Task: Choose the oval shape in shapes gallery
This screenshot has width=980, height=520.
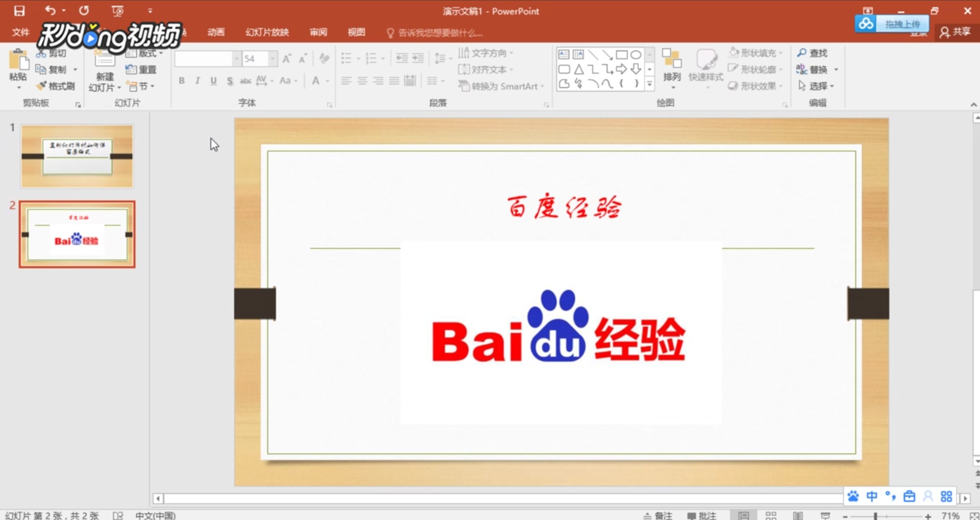Action: pyautogui.click(x=635, y=55)
